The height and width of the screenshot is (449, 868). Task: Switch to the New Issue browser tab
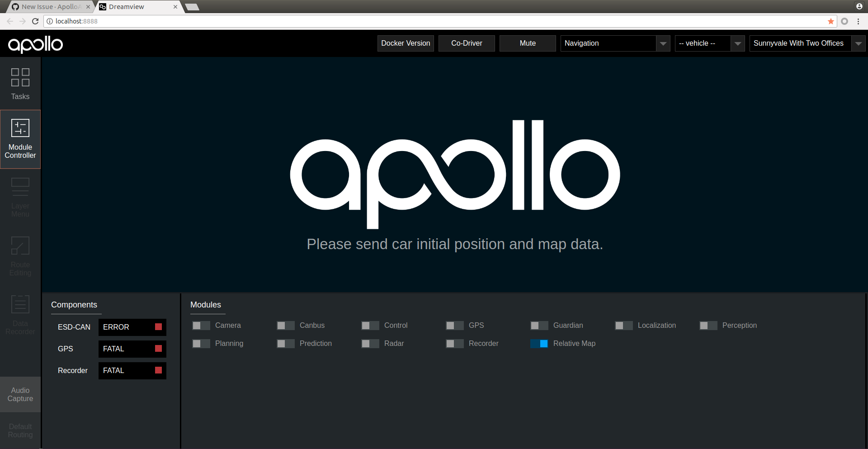[50, 7]
